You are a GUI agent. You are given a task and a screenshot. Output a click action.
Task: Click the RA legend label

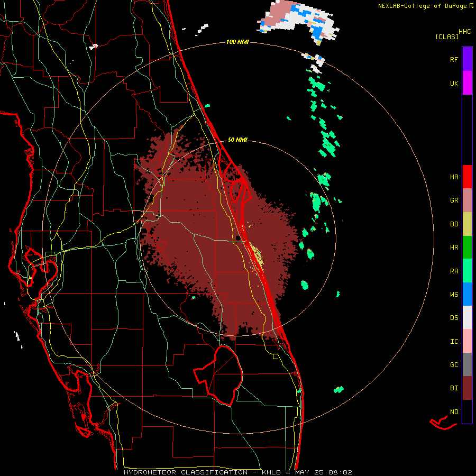[454, 271]
